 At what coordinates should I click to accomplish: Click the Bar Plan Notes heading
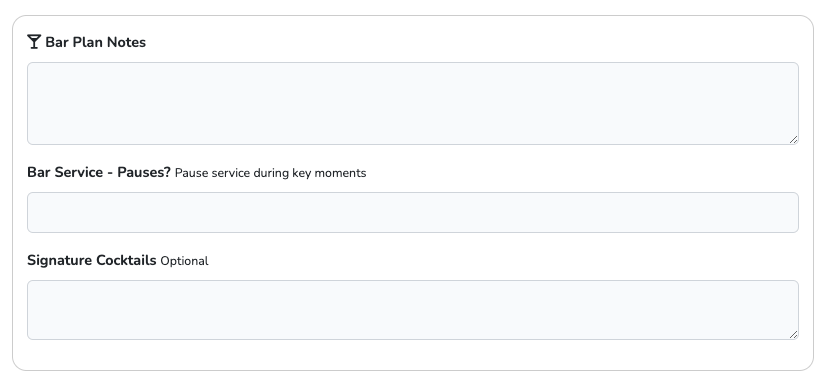point(95,42)
